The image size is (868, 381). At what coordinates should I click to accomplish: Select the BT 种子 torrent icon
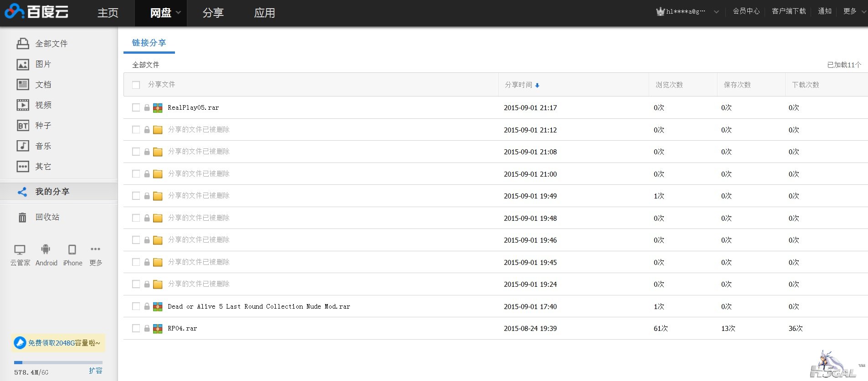pos(23,126)
